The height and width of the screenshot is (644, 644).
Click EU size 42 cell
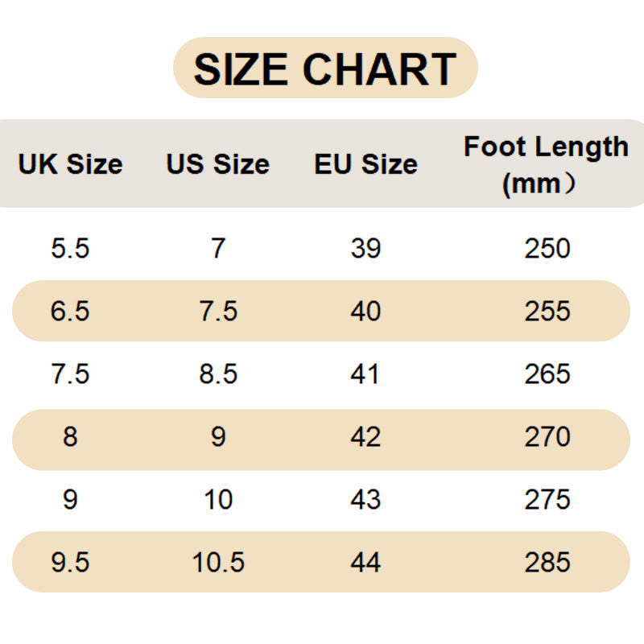[365, 437]
